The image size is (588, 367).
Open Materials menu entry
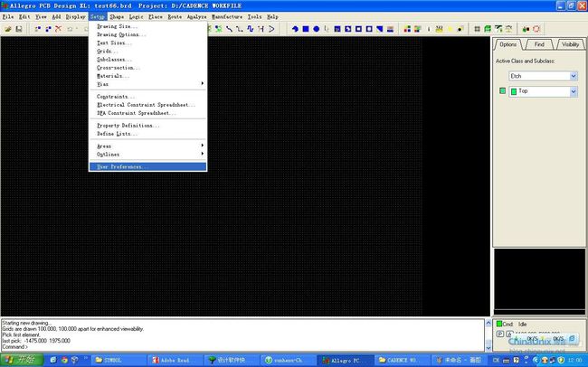point(147,76)
